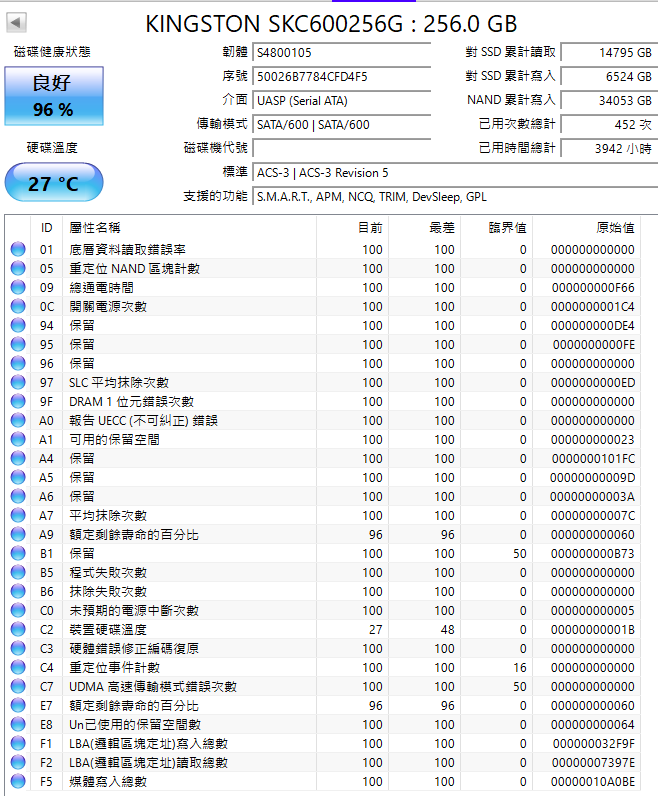Viewport: 658px width, 796px height.
Task: Click the 標準 field ACS-3 Revision 5
Action: coord(455,173)
